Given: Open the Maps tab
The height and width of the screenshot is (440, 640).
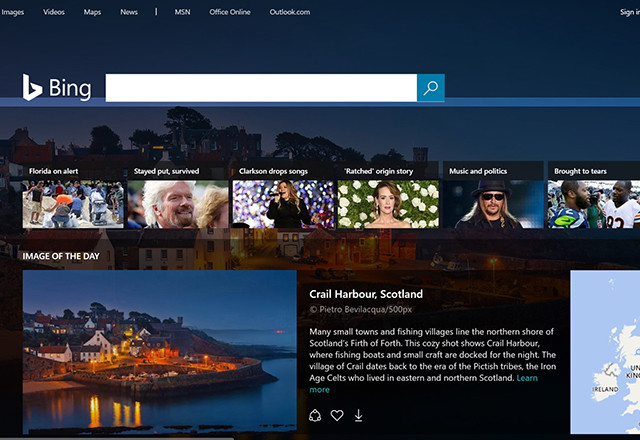Looking at the screenshot, I should point(92,12).
